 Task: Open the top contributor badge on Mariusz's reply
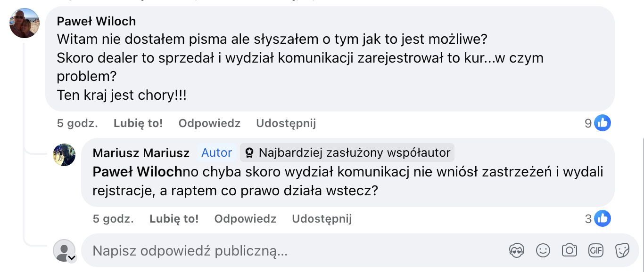(347, 152)
